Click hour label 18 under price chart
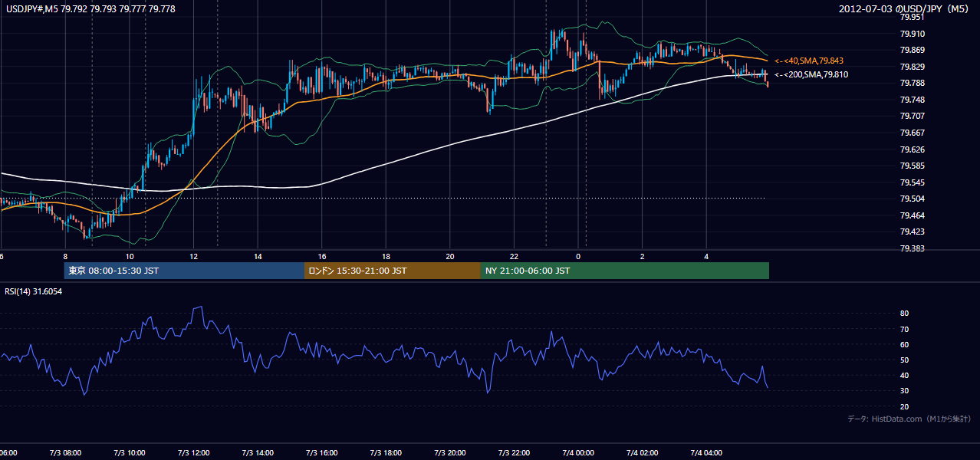 point(386,256)
